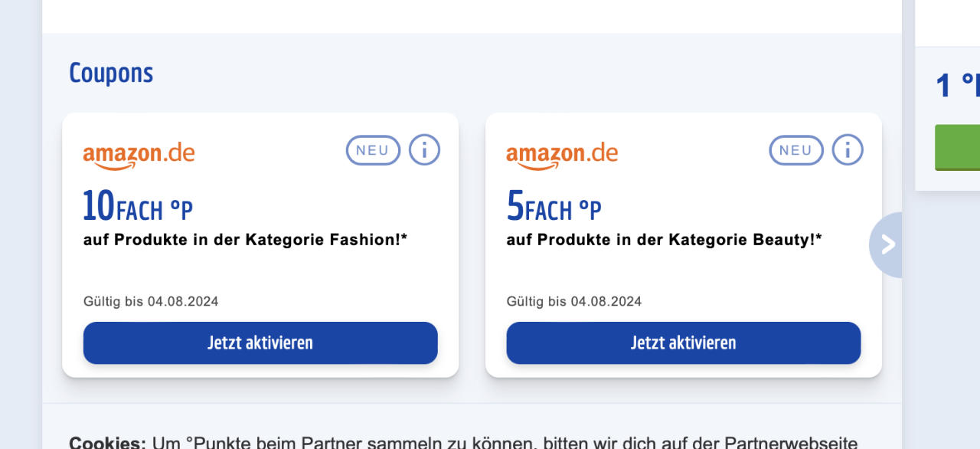Open info icon on Fashion coupon

tap(424, 150)
